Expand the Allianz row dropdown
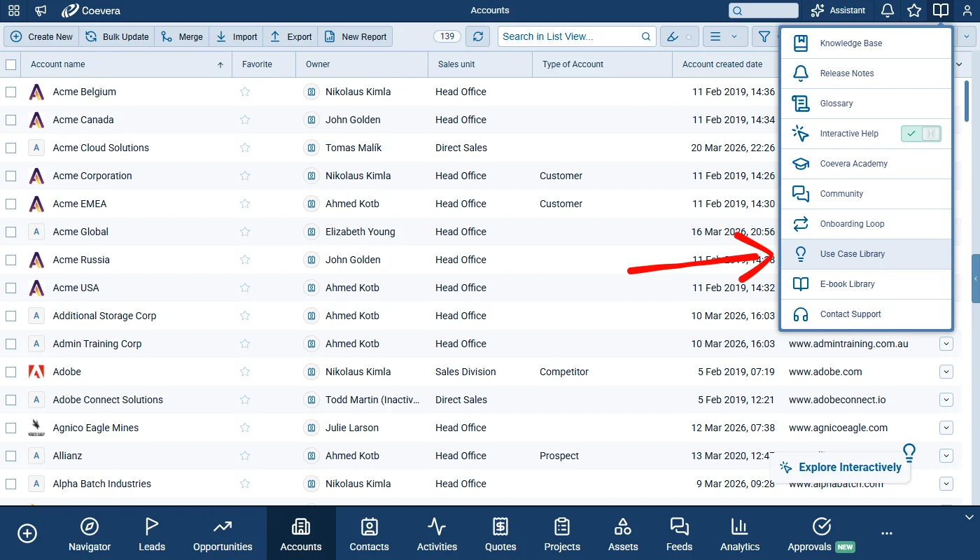The height and width of the screenshot is (560, 980). coord(946,456)
